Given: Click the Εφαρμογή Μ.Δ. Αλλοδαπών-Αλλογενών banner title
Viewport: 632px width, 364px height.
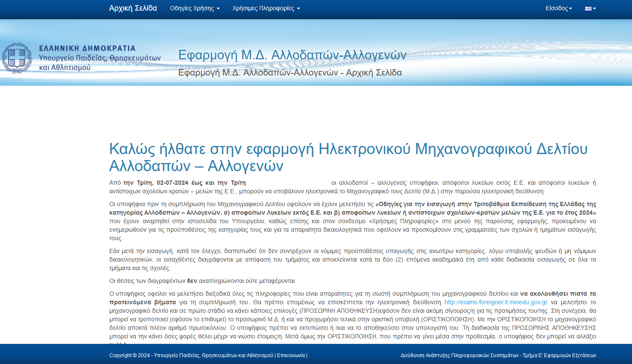Looking at the screenshot, I should click(x=292, y=55).
